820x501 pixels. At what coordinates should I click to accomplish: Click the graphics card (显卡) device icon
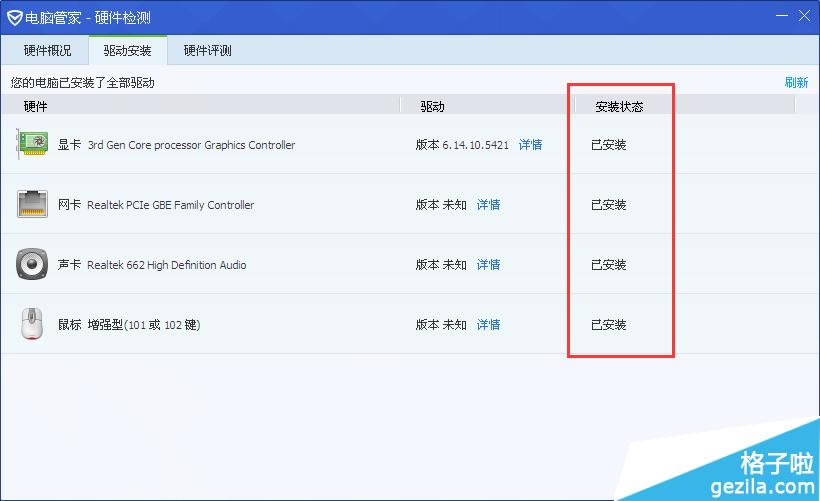(32, 144)
